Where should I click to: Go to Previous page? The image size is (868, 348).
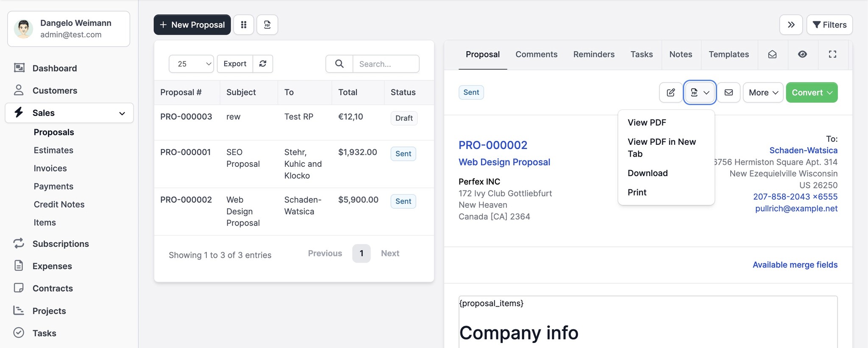coord(325,253)
